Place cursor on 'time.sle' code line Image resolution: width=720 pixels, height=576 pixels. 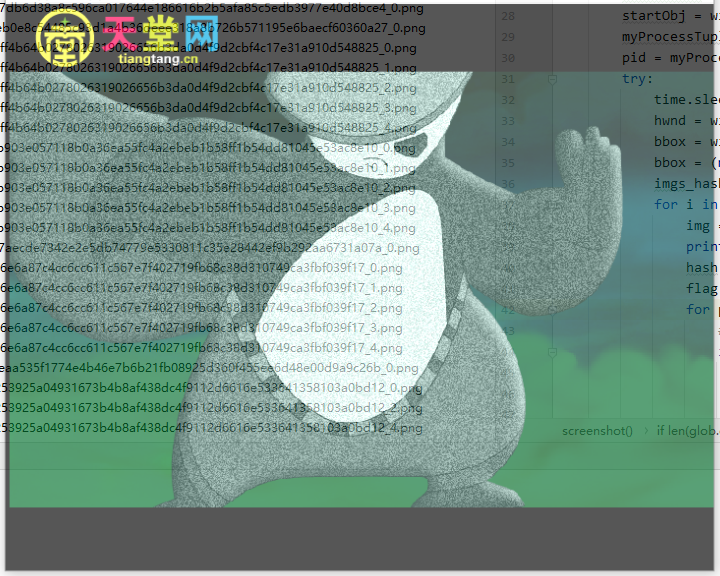pyautogui.click(x=686, y=100)
